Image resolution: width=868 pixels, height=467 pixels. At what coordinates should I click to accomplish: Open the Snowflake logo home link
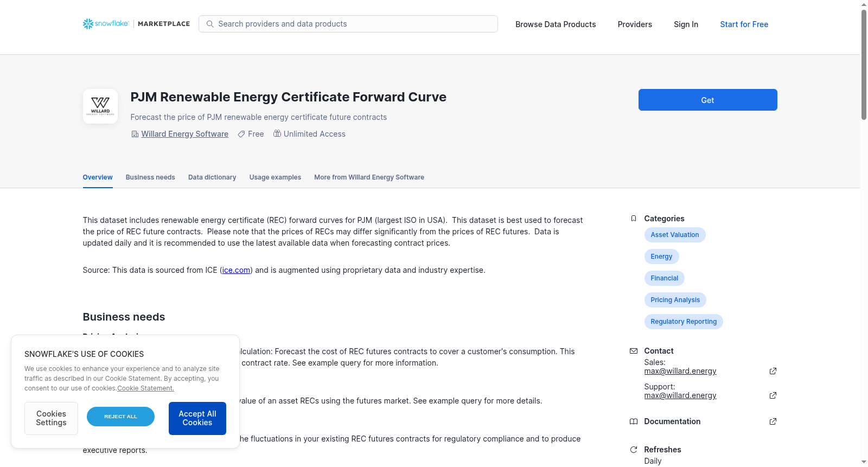click(x=106, y=24)
